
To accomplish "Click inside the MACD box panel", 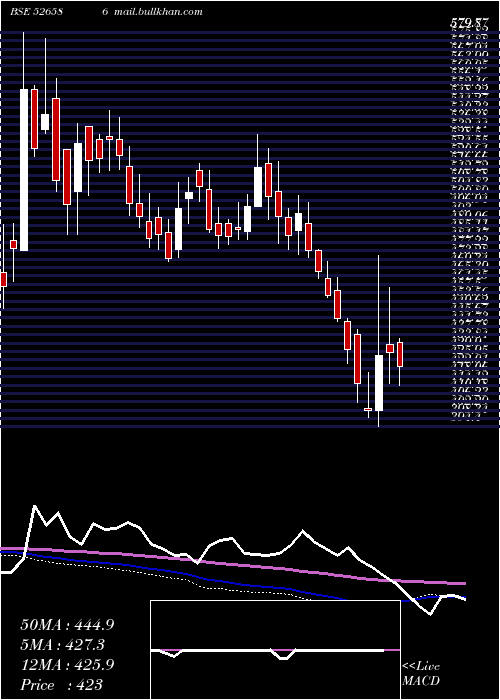I will 275,650.
